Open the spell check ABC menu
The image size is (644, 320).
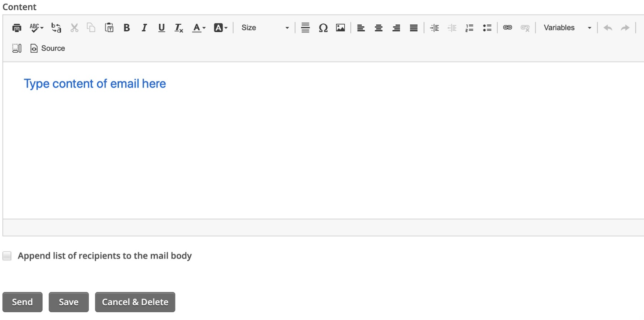36,28
